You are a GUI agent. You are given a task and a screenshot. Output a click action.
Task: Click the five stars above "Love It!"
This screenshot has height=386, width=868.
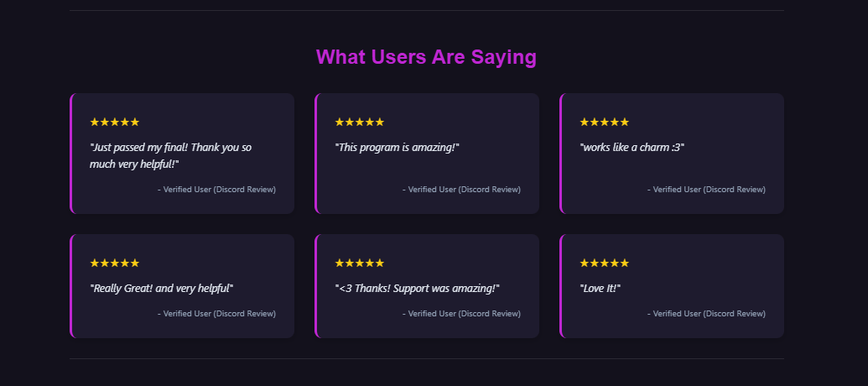tap(604, 263)
